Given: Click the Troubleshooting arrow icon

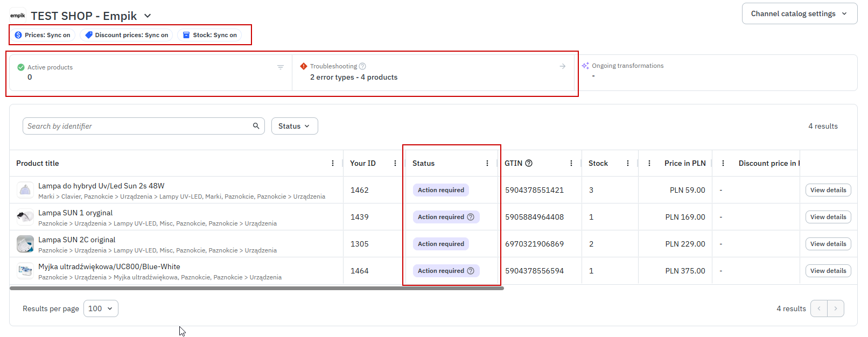Looking at the screenshot, I should (562, 66).
